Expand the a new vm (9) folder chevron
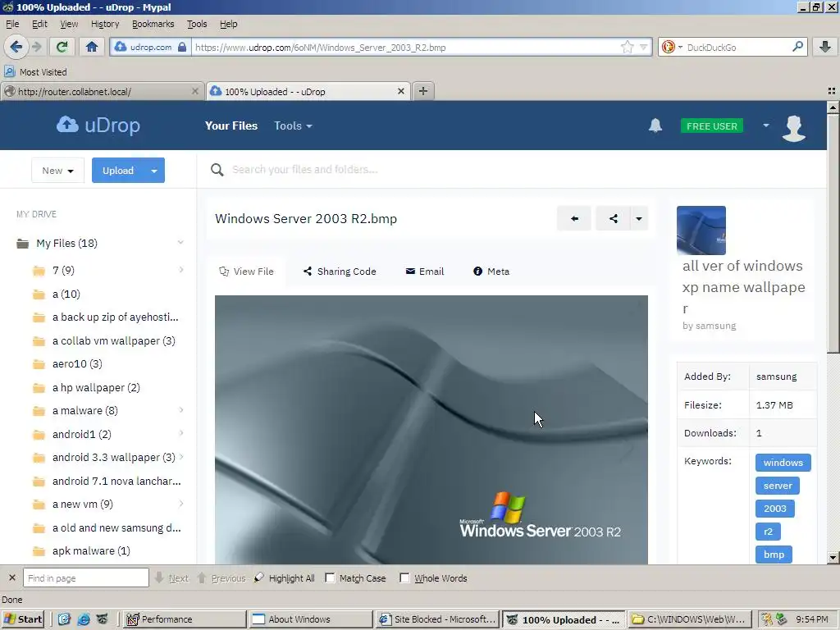Screen dimensions: 840x630 point(181,504)
